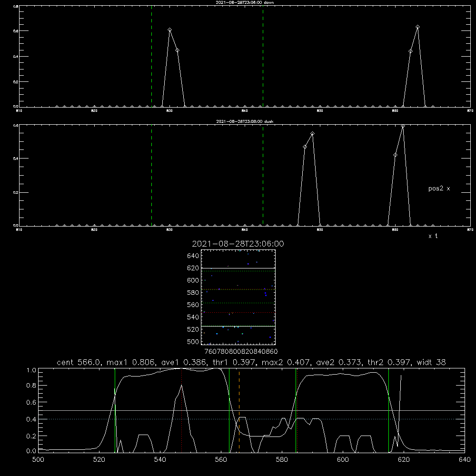Image resolution: width=476 pixels, height=476 pixels.
Task: Select 'cent 566.0' in bottom plot title
Action: 79,362
